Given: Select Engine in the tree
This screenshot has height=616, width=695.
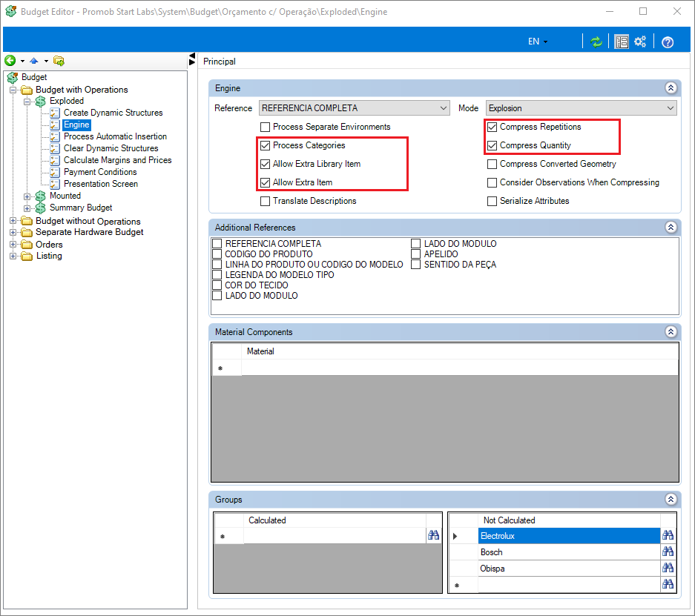Looking at the screenshot, I should tap(76, 125).
